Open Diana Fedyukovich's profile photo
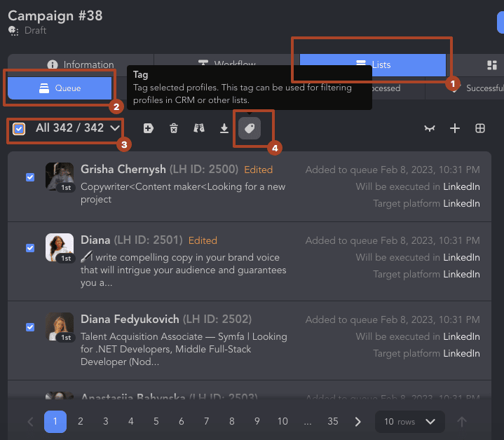This screenshot has height=440, width=504. click(x=60, y=326)
